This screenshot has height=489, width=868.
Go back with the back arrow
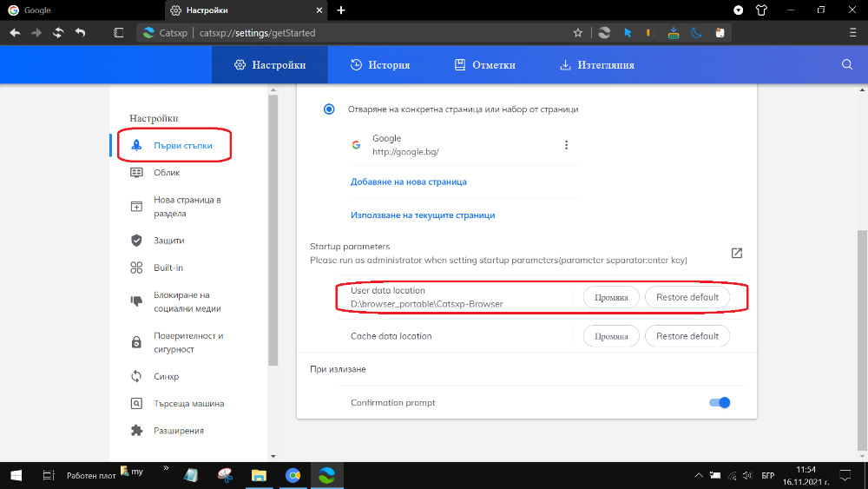pos(15,33)
